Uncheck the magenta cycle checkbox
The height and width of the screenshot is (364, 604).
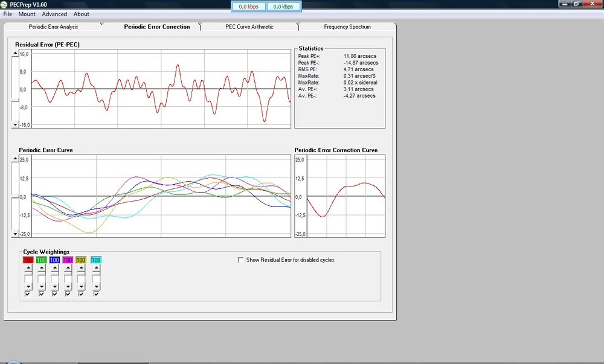coord(69,294)
